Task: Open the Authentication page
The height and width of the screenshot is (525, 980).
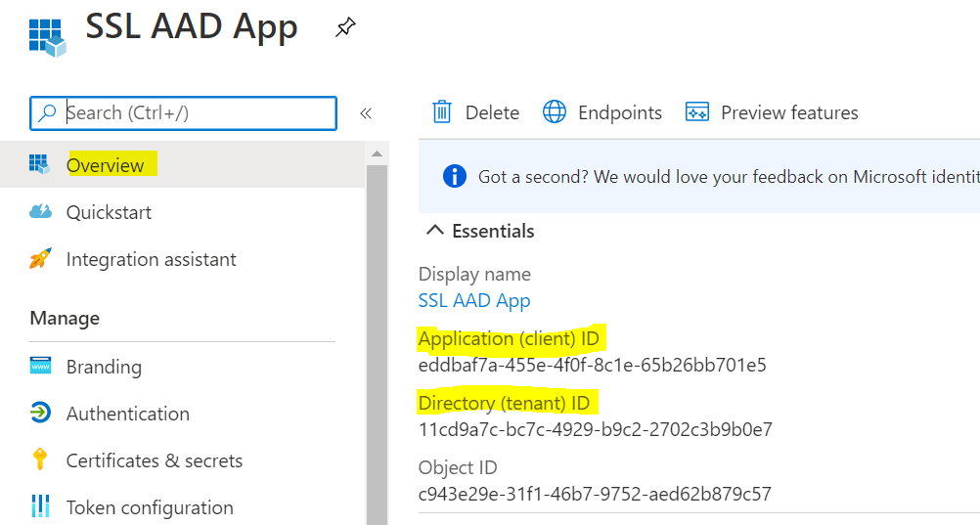Action: pyautogui.click(x=183, y=414)
